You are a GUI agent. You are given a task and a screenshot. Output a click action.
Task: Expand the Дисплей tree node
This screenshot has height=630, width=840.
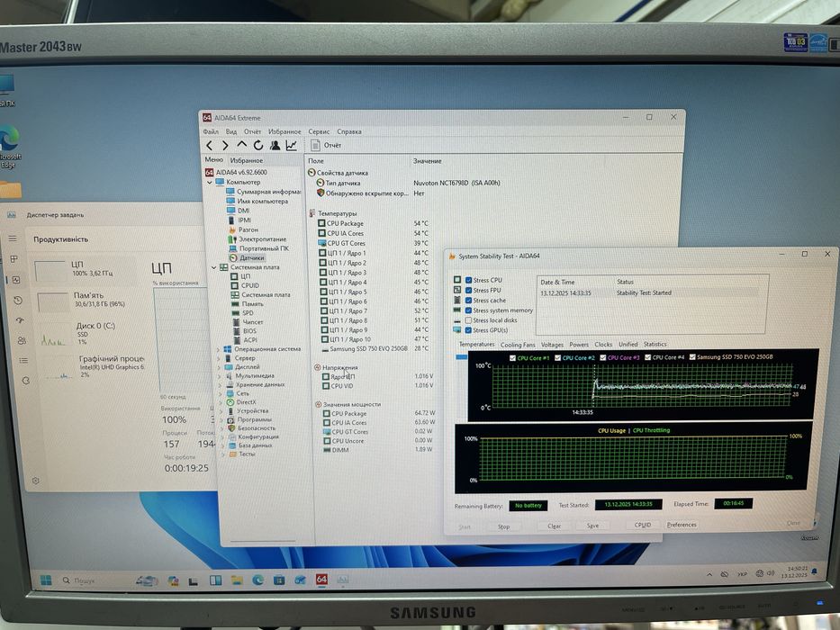219,367
